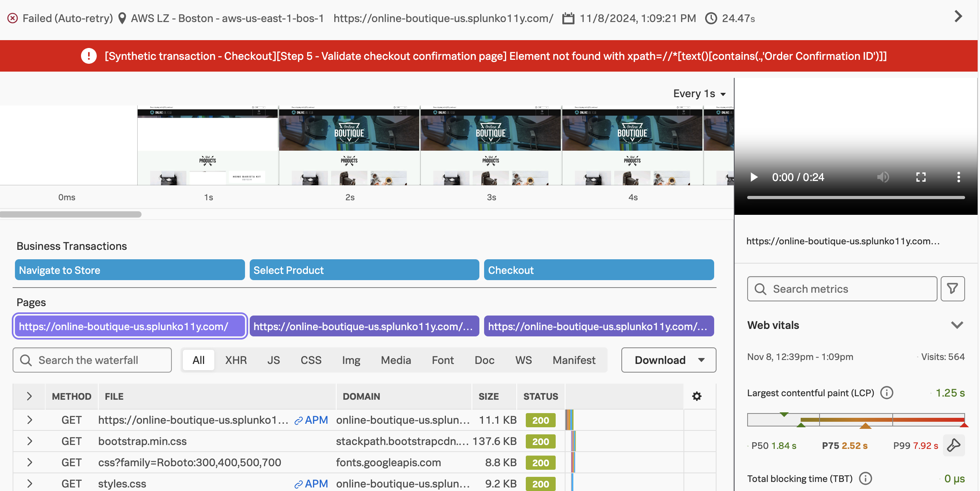Play the session replay video
The width and height of the screenshot is (980, 491).
click(753, 177)
